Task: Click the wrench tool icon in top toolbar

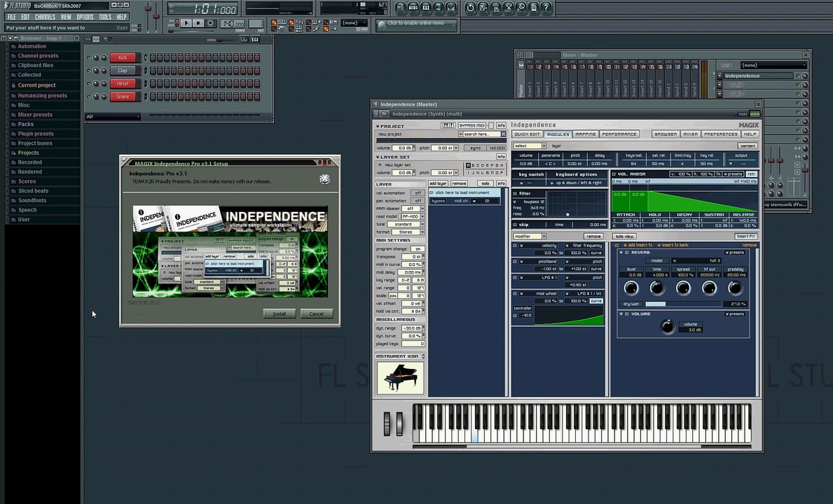Action: point(521,8)
